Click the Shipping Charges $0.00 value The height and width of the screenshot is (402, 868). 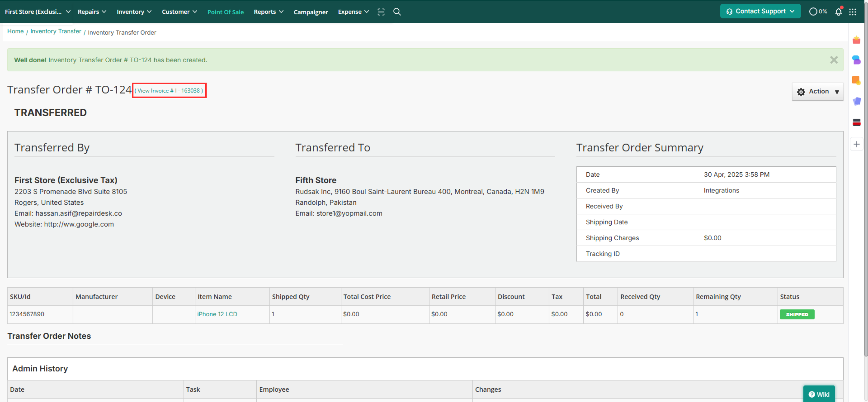click(x=712, y=238)
